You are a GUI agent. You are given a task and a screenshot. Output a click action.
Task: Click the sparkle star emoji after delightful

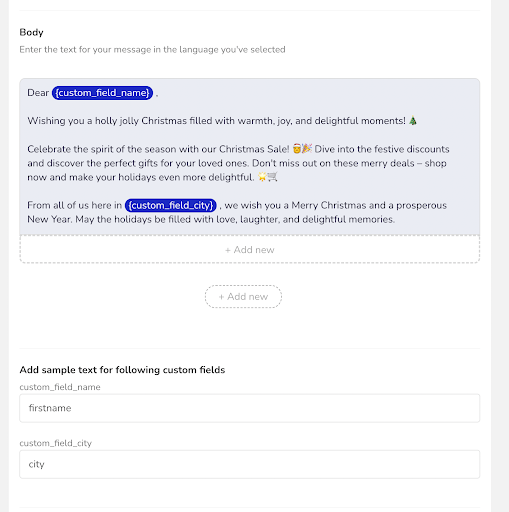tap(262, 177)
